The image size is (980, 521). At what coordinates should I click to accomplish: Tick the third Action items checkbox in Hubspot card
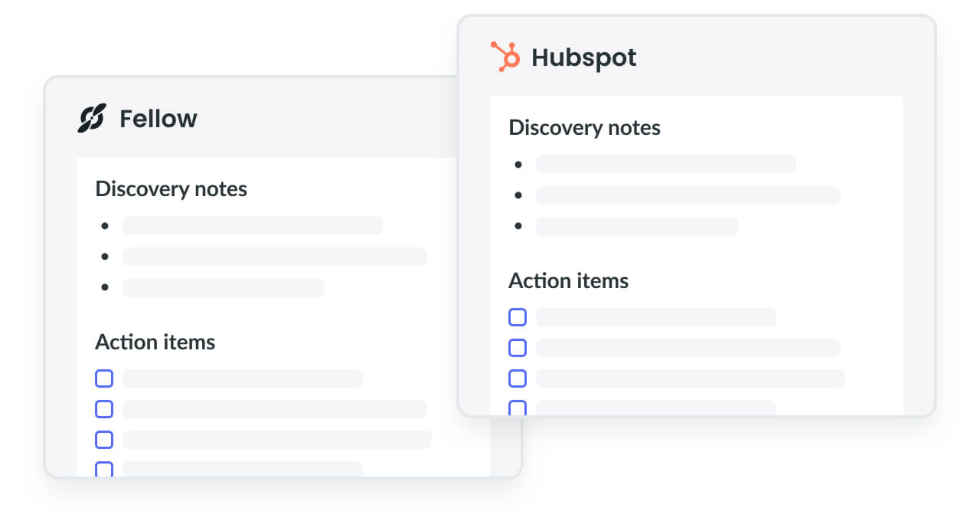click(x=518, y=378)
